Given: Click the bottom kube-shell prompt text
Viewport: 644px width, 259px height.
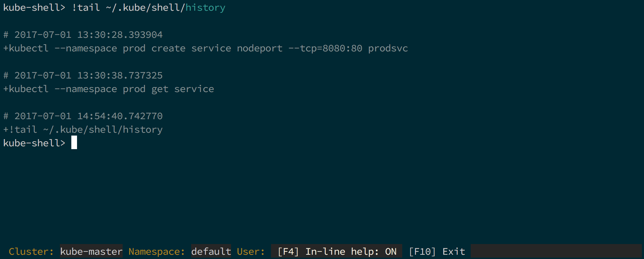Looking at the screenshot, I should click(x=34, y=143).
